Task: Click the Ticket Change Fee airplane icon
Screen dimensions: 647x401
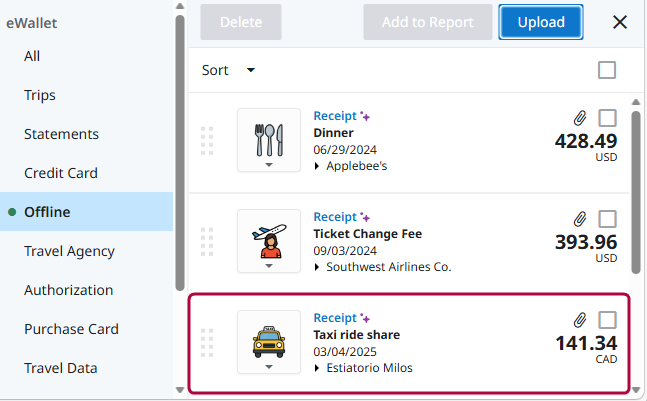Action: pyautogui.click(x=269, y=241)
